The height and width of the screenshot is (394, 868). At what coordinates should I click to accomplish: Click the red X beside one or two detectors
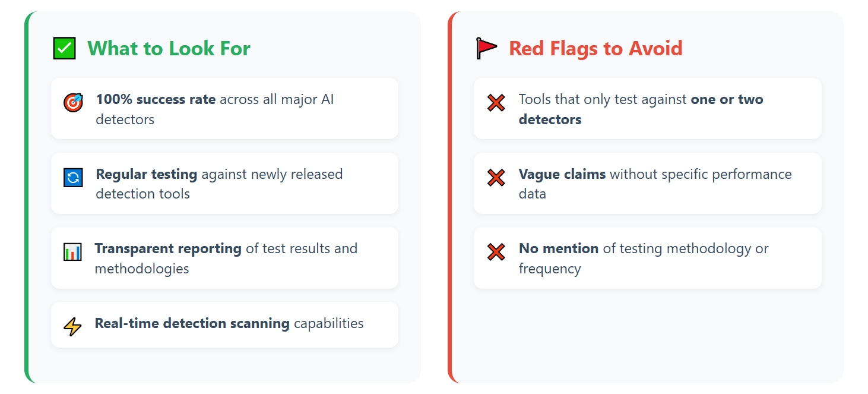point(496,103)
